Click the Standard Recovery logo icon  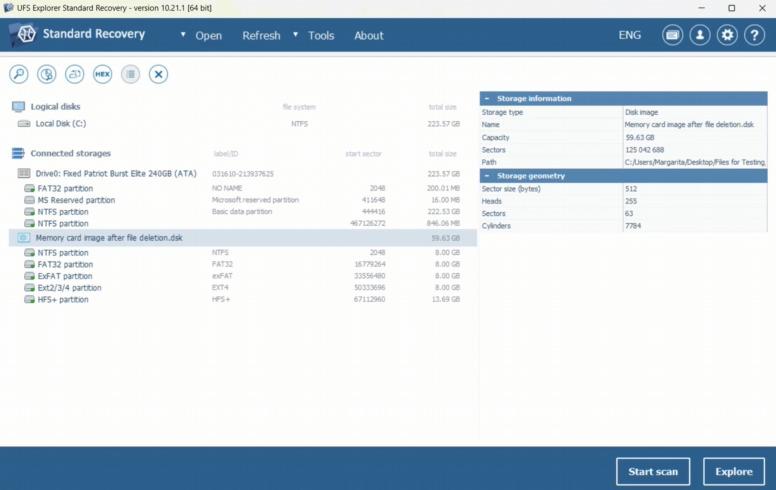[x=24, y=35]
